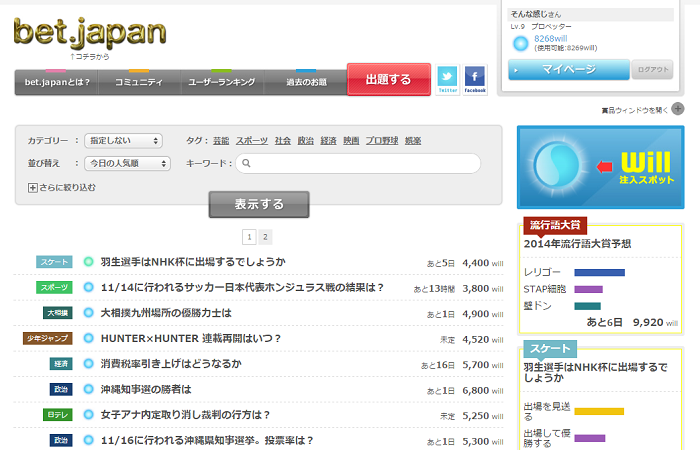Click the 日テレ category badge
The height and width of the screenshot is (450, 700).
[x=55, y=415]
